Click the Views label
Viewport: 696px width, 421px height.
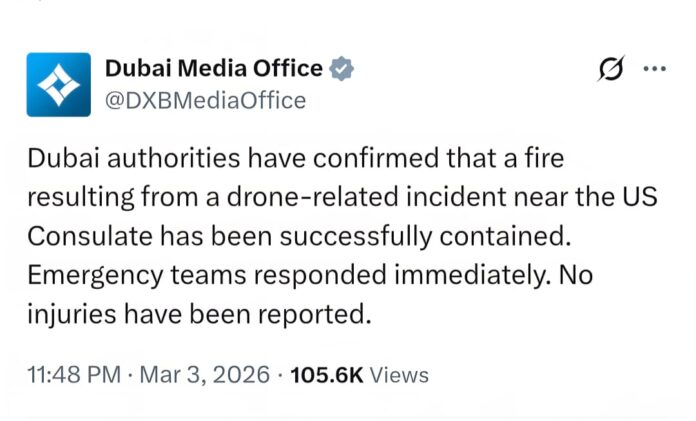(399, 375)
